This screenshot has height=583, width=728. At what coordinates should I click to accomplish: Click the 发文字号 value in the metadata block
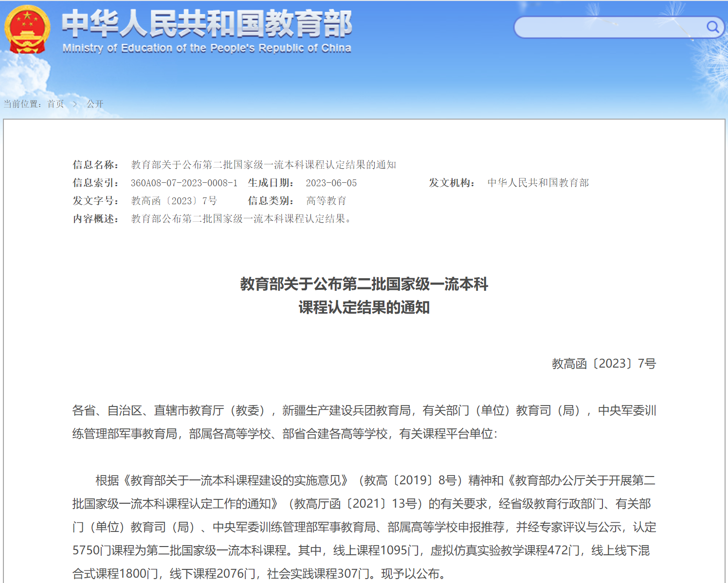coord(174,201)
